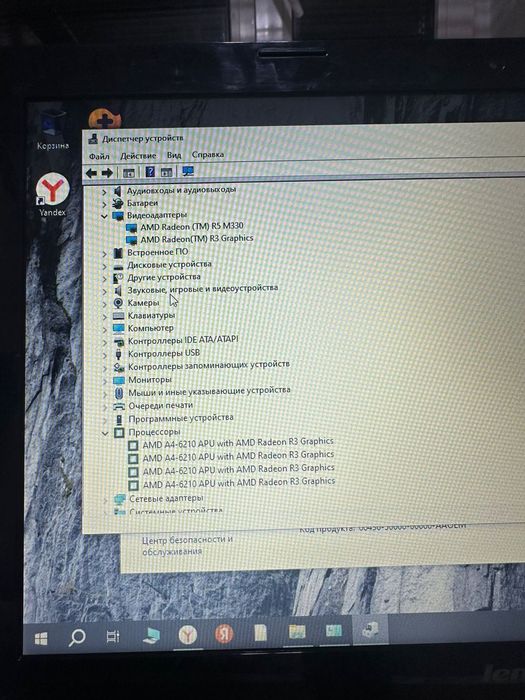Open taskbar search magnifier
The height and width of the screenshot is (700, 525).
coord(77,637)
